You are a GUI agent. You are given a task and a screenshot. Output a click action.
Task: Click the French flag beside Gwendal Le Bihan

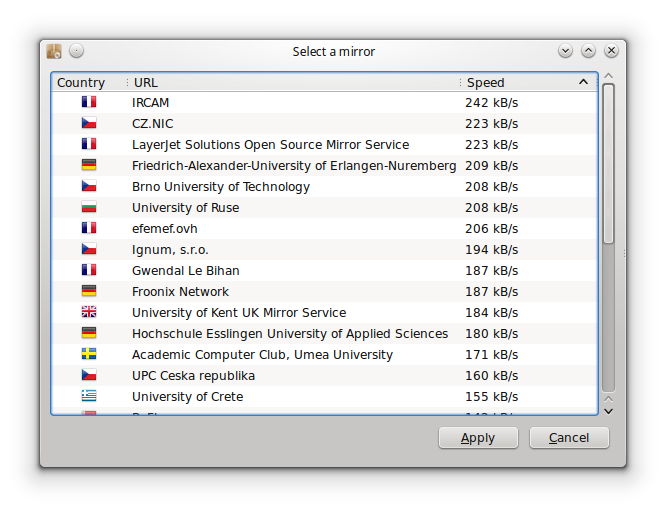coord(89,270)
